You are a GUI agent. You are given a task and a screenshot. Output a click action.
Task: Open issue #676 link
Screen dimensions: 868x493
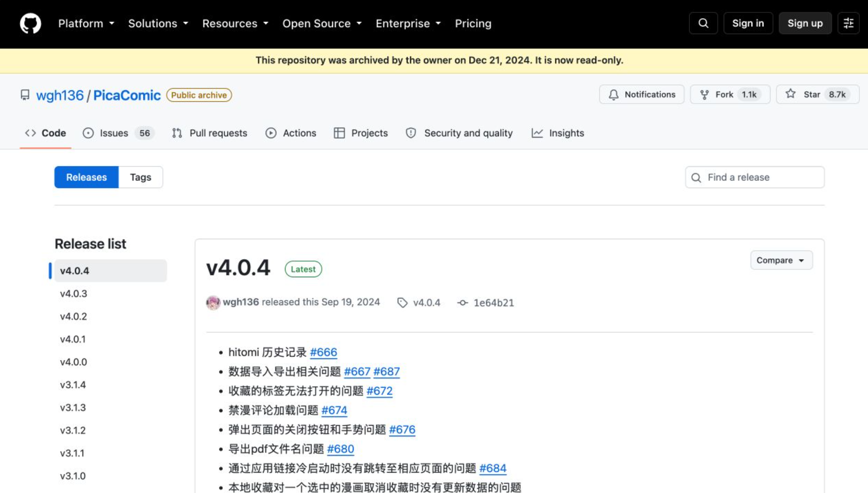402,430
